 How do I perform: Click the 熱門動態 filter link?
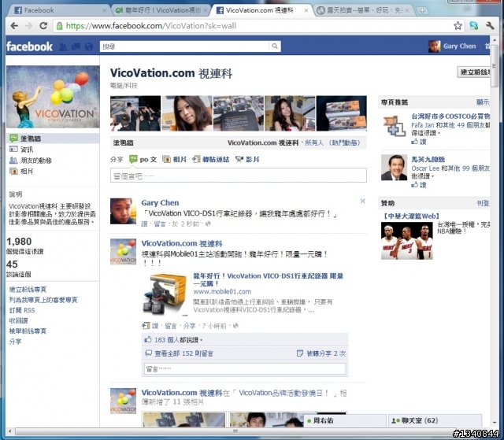(x=345, y=142)
